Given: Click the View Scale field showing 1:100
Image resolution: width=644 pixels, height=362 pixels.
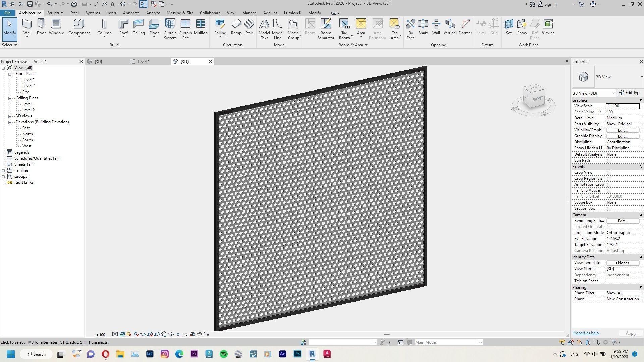Looking at the screenshot, I should coord(622,106).
